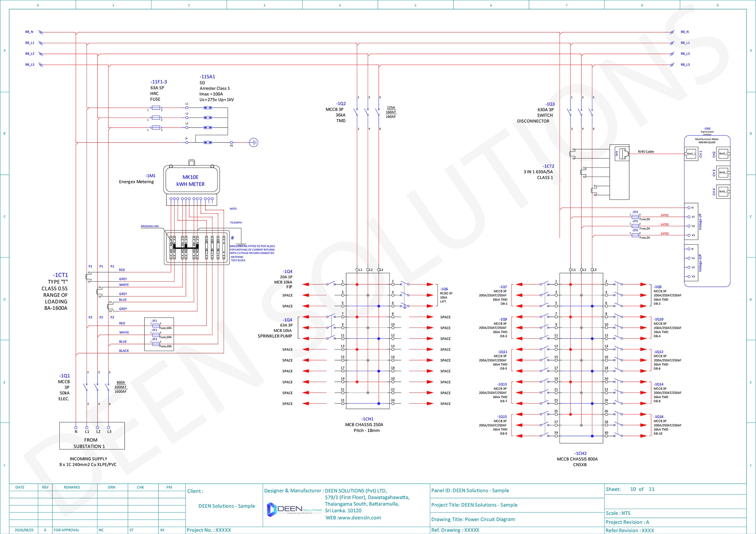Screen dimensions: 756x534
Task: Click the -1Q16 MCCB DB-10 label
Action: pyautogui.click(x=667, y=425)
